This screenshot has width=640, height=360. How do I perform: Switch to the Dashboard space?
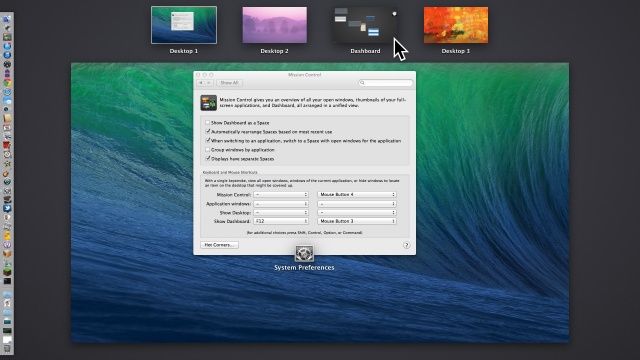click(365, 25)
